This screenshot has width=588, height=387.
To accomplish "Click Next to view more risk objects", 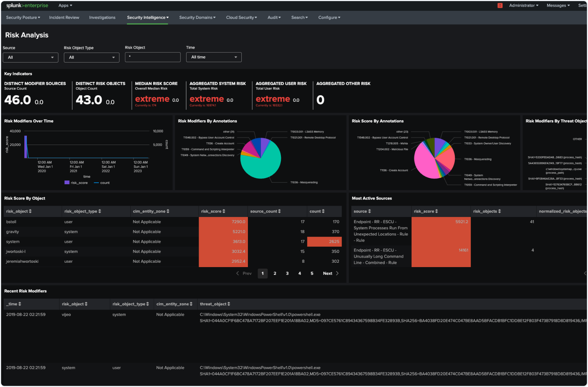I will tap(327, 273).
